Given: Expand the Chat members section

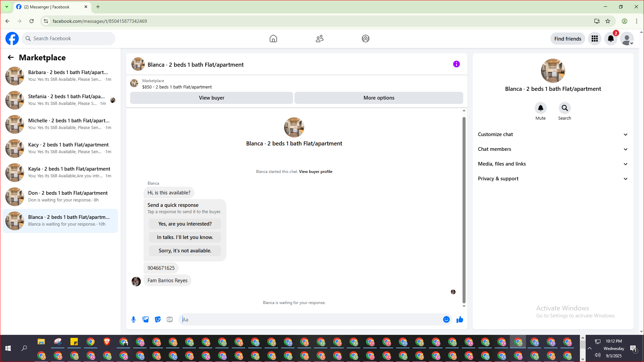Looking at the screenshot, I should pos(553,149).
